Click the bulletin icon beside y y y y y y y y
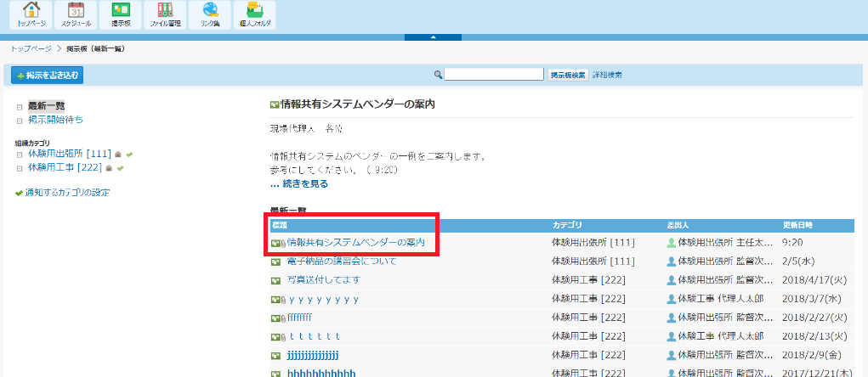868x377 pixels. (275, 299)
